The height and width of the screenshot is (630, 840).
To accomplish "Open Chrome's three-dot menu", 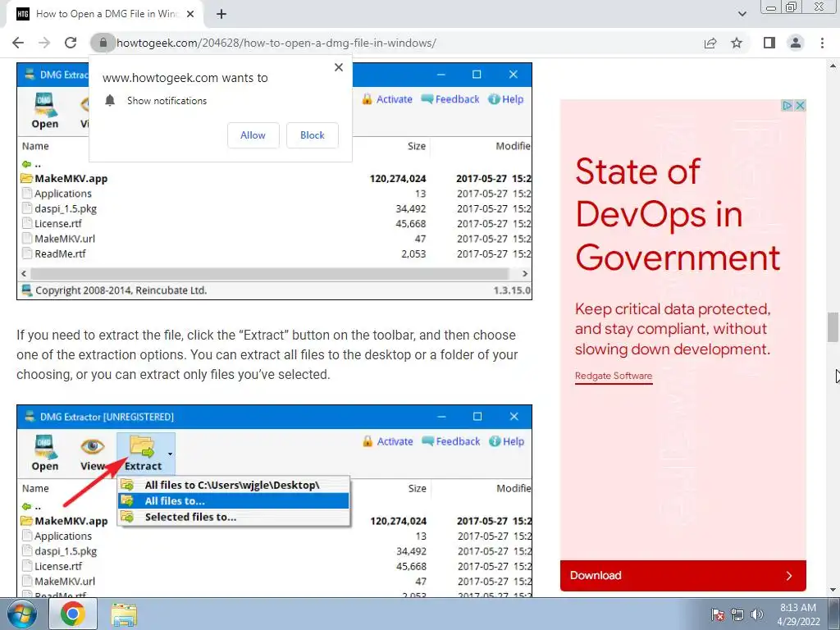I will (822, 43).
